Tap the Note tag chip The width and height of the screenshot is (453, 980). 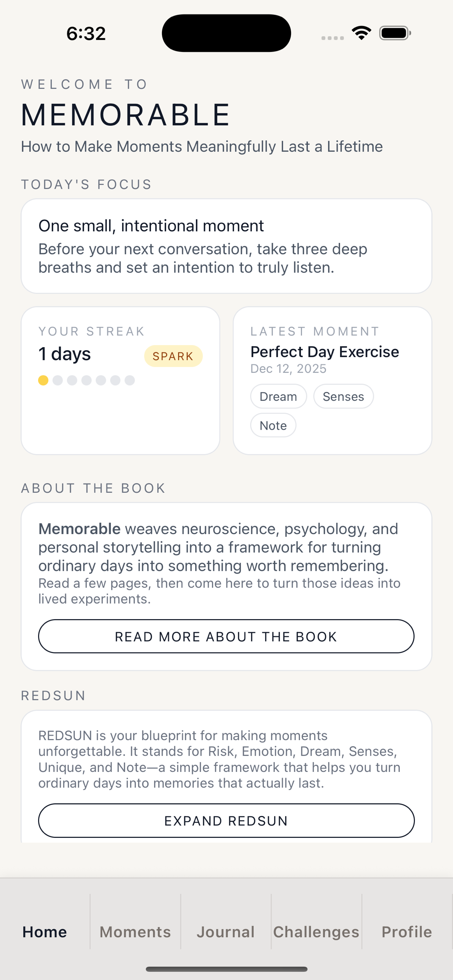[x=273, y=425]
